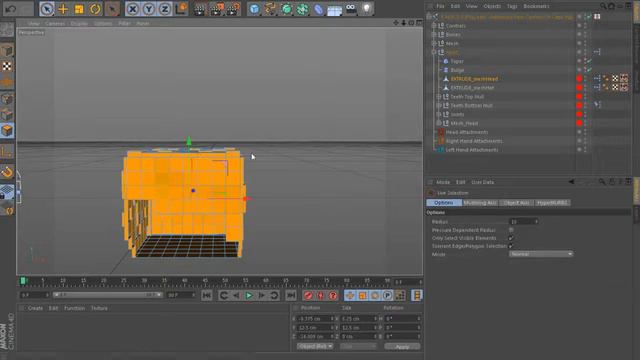The height and width of the screenshot is (360, 640).
Task: Click the Render View clapperboard icon
Action: [x=200, y=9]
